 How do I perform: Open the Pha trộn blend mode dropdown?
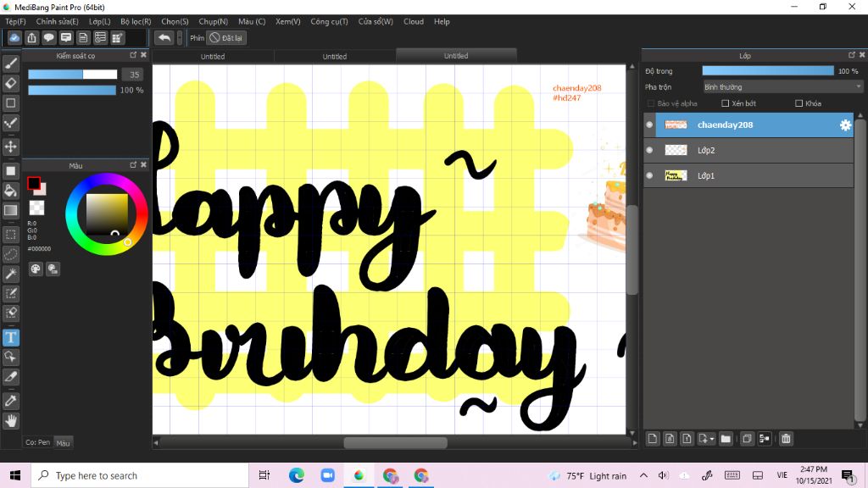782,87
